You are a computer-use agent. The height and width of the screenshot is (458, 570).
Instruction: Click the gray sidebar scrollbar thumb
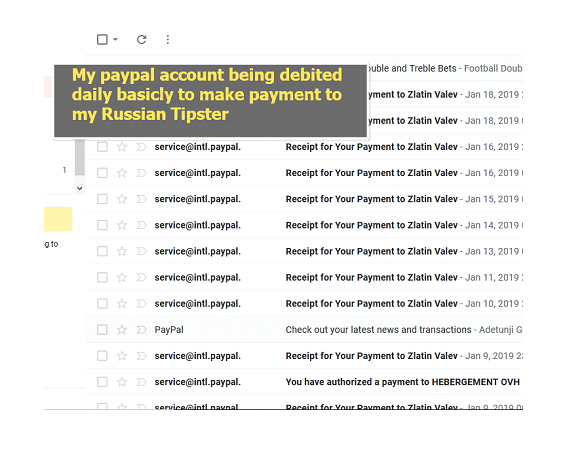coord(80,157)
